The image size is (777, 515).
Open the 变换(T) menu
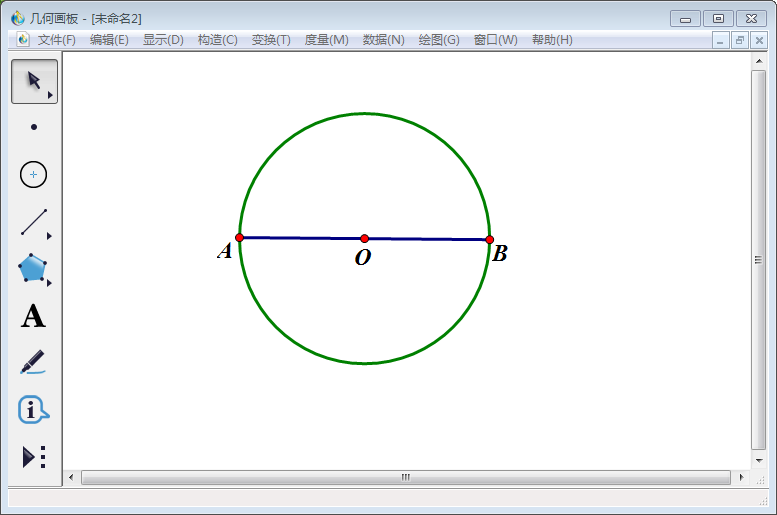coord(271,40)
